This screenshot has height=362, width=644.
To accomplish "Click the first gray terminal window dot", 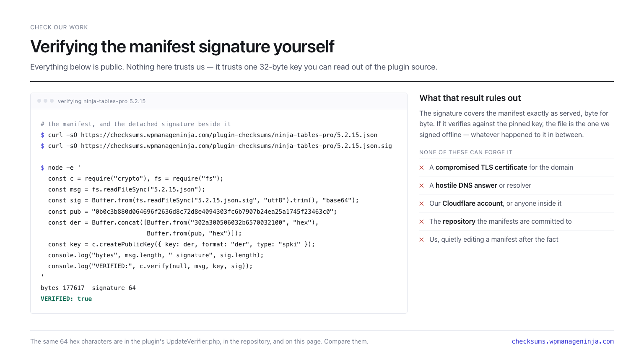I will [39, 101].
